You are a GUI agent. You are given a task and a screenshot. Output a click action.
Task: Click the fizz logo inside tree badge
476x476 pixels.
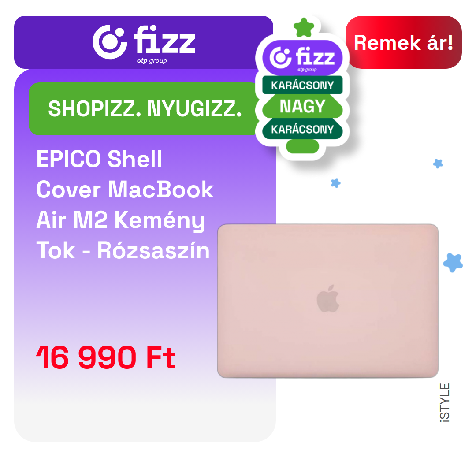[302, 58]
